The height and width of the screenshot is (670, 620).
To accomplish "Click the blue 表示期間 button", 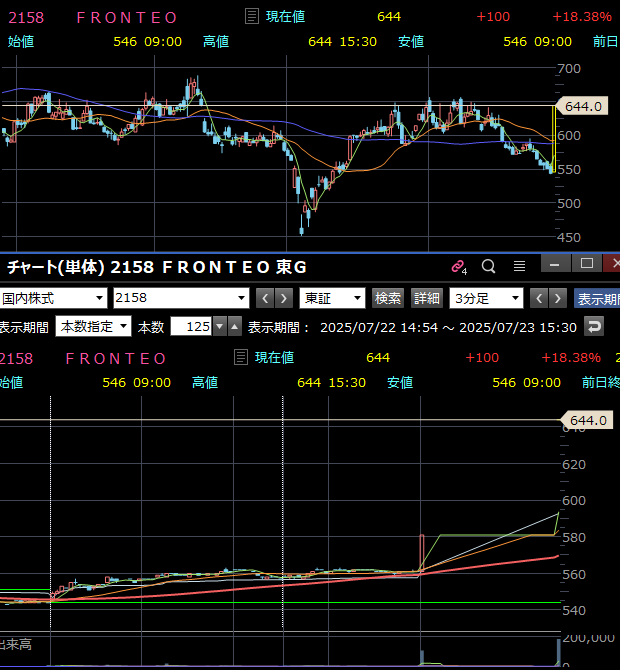I will tap(597, 299).
